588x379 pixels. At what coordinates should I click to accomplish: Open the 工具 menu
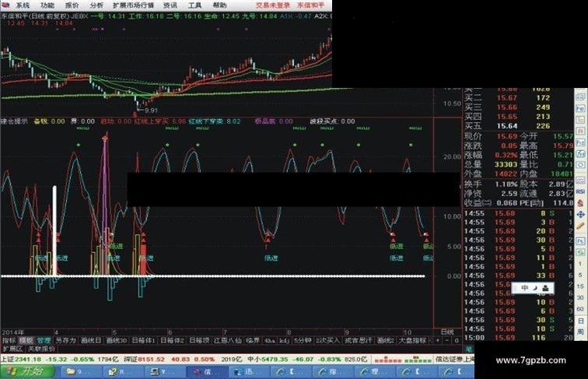point(195,5)
